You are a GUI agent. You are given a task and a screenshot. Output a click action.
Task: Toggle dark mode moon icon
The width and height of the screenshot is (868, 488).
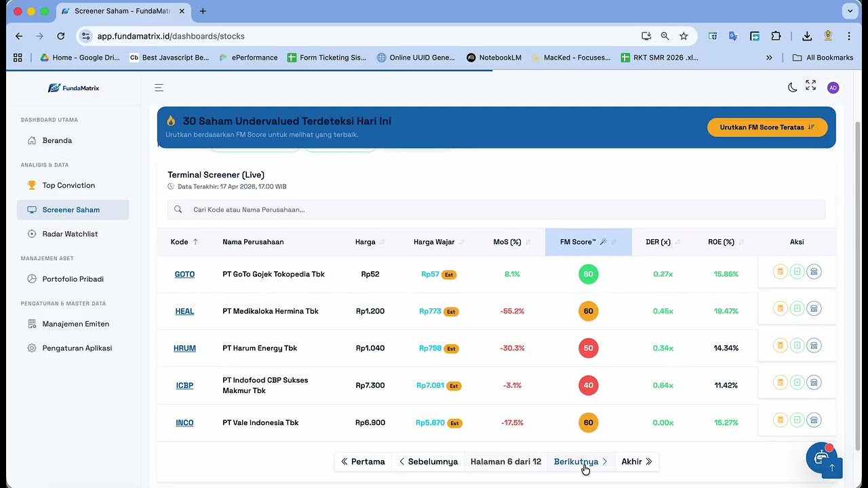coord(792,87)
